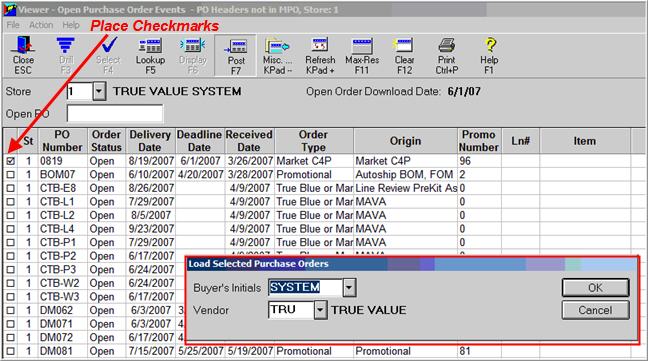
Task: Click the Open PO input field
Action: coord(115,114)
